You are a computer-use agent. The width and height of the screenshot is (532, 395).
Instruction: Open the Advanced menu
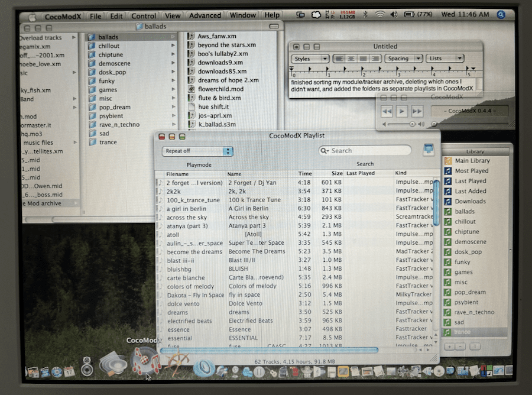[205, 15]
